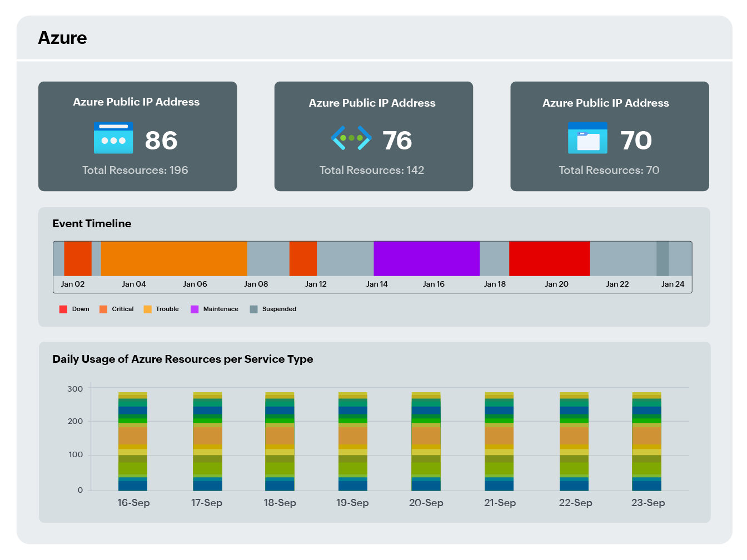
Task: Click the 23-Sep stacked bar
Action: click(x=647, y=442)
